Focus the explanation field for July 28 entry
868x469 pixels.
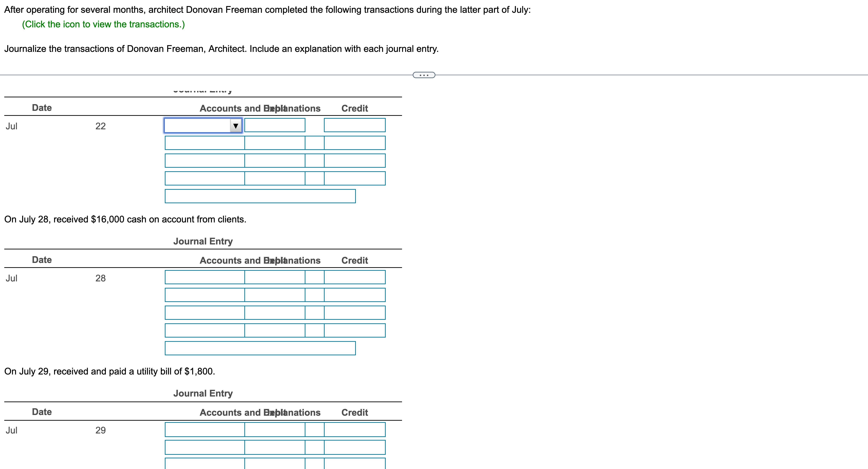[x=260, y=348]
